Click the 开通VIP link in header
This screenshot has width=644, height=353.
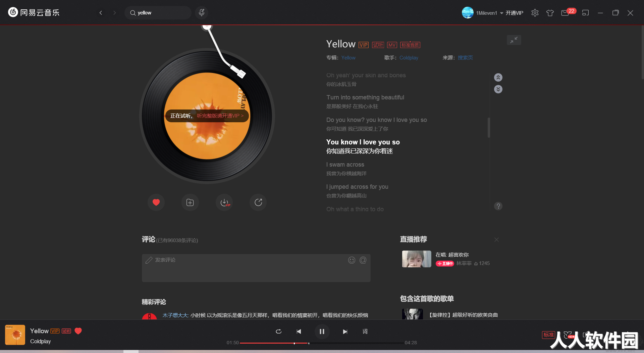(x=514, y=13)
